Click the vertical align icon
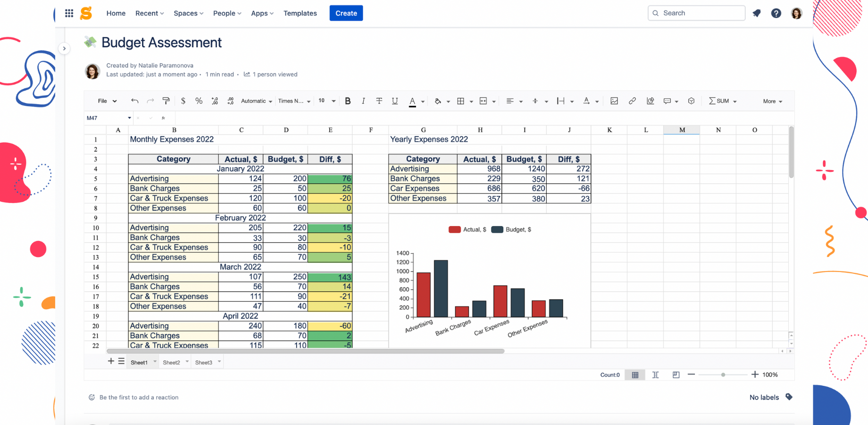Screen dimensions: 868x425 [535, 101]
